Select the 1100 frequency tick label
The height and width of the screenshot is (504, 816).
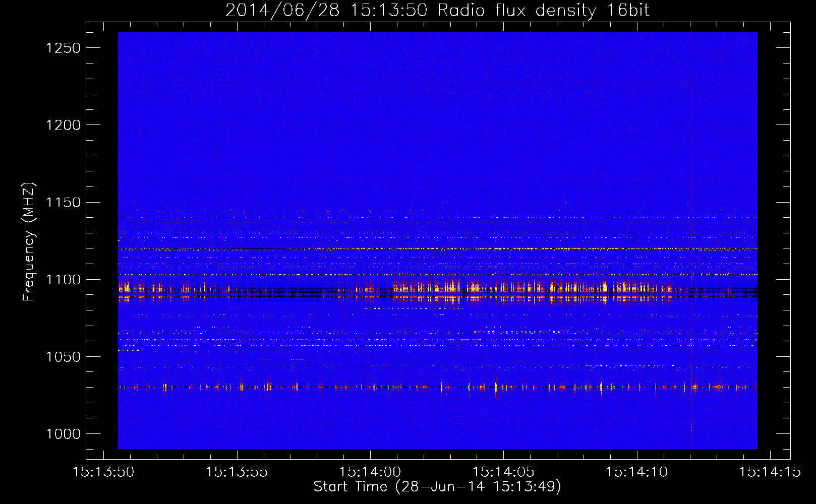tap(63, 280)
